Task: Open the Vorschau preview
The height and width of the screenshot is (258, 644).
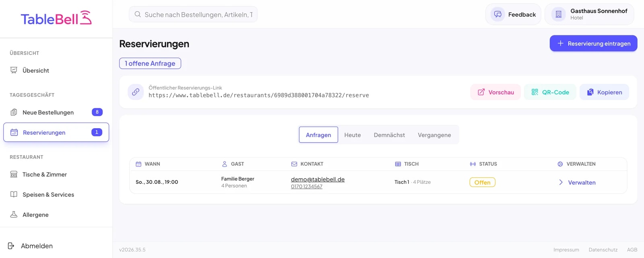Action: click(495, 92)
